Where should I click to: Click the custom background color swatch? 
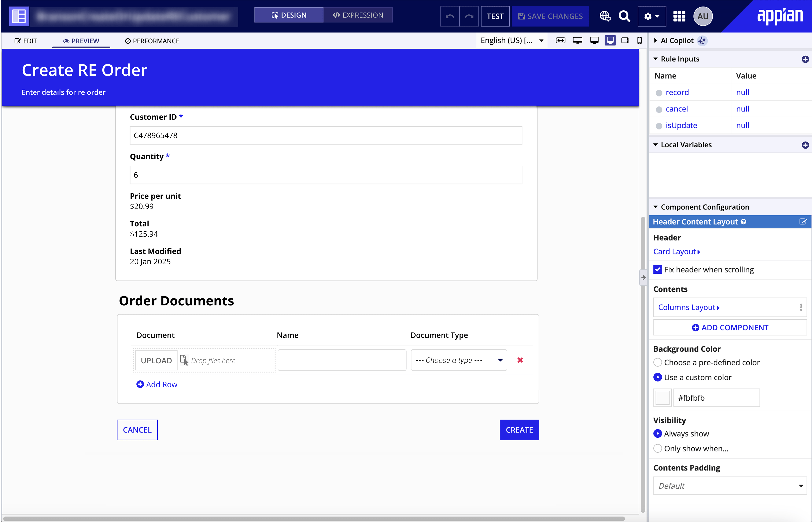pyautogui.click(x=662, y=398)
